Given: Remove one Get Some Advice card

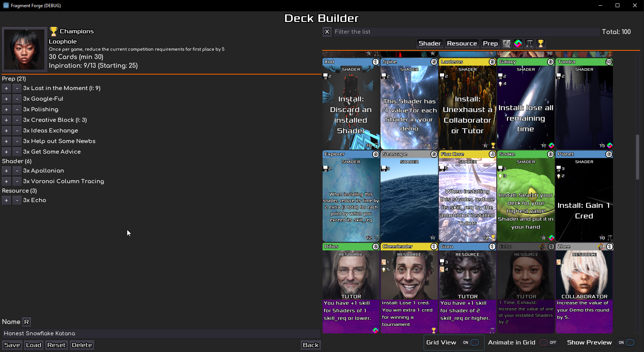Looking at the screenshot, I should [17, 152].
